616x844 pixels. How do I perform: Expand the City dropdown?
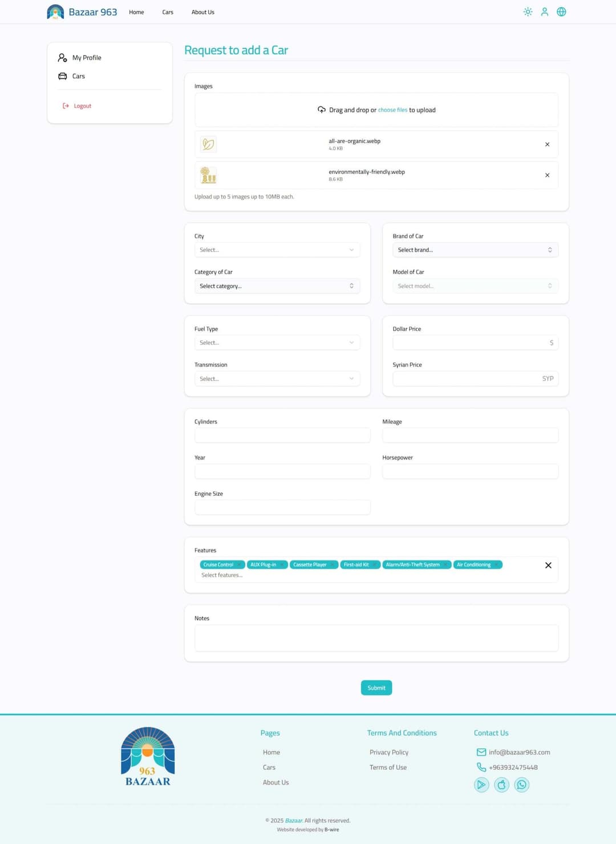pos(277,250)
